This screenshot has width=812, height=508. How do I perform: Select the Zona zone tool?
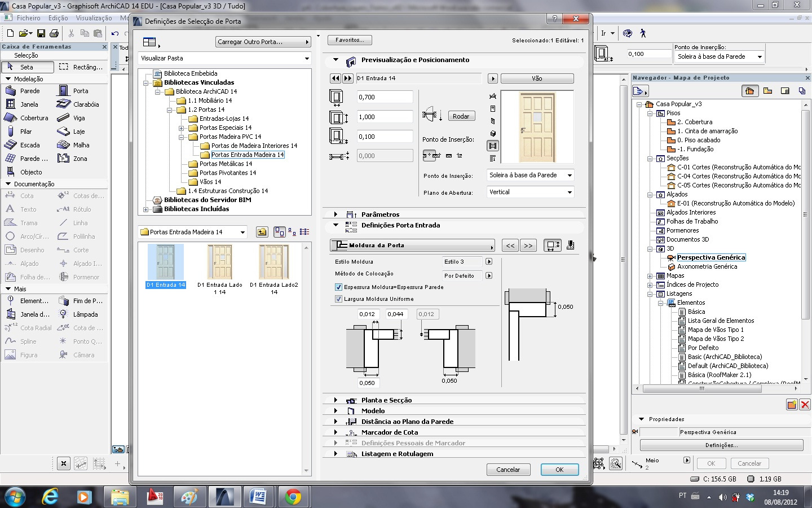[x=81, y=158]
